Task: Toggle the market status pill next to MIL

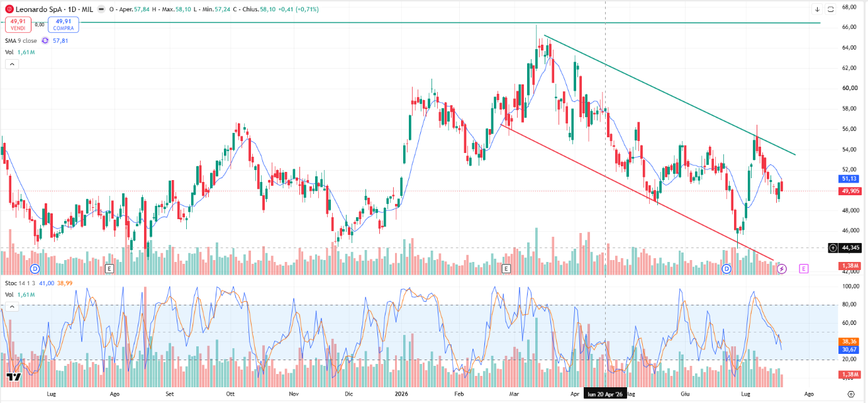Action: pos(101,9)
